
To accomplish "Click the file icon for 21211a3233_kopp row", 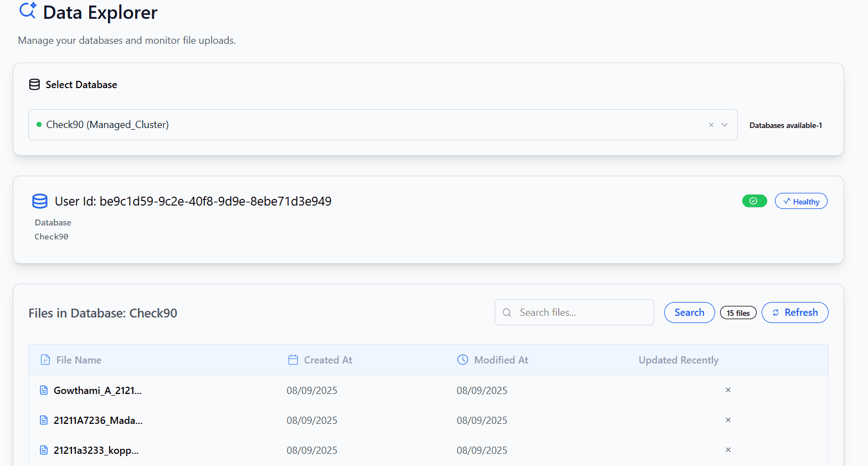I will pos(44,450).
